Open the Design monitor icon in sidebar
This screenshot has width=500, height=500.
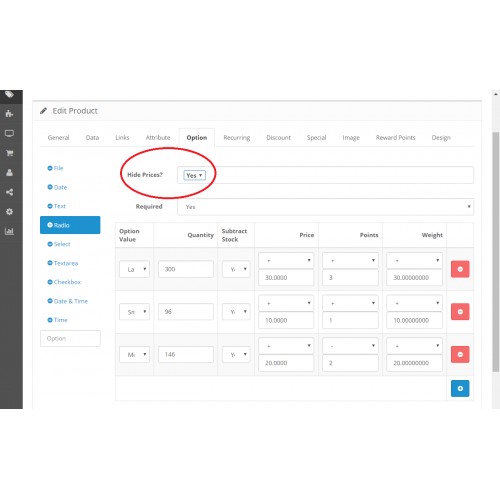pyautogui.click(x=9, y=133)
